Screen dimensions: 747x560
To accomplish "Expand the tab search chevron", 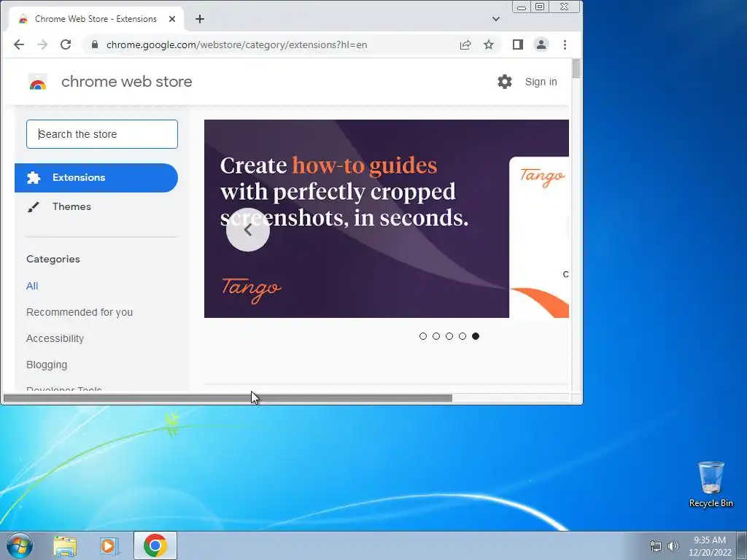I will [496, 19].
